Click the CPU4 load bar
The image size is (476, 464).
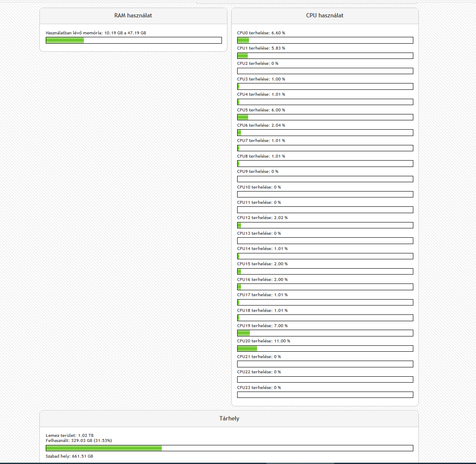coord(325,102)
